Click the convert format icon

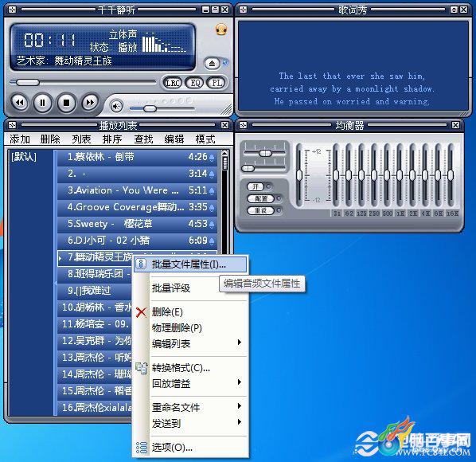142,368
